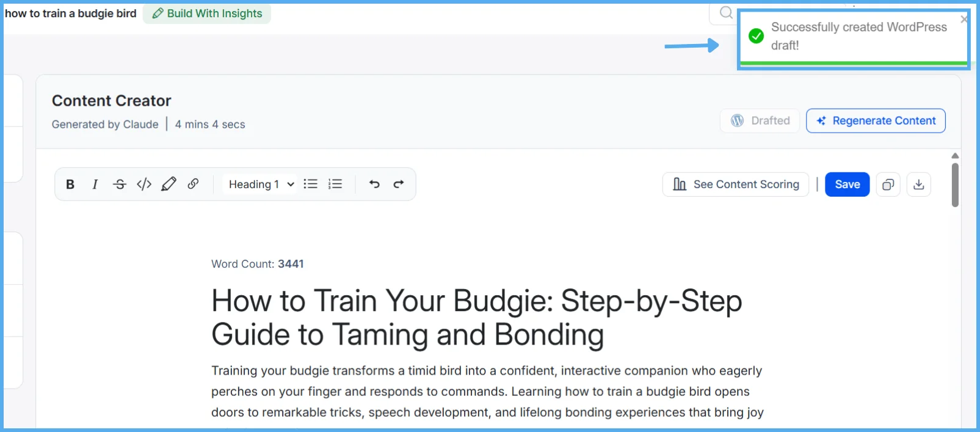
Task: Dismiss the WordPress draft success notification
Action: (964, 19)
